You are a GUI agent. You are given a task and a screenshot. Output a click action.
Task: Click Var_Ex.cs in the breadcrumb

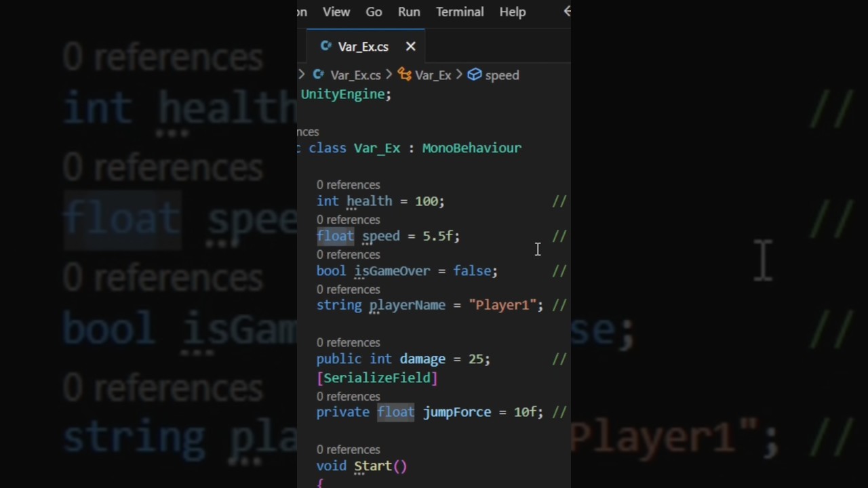point(355,75)
